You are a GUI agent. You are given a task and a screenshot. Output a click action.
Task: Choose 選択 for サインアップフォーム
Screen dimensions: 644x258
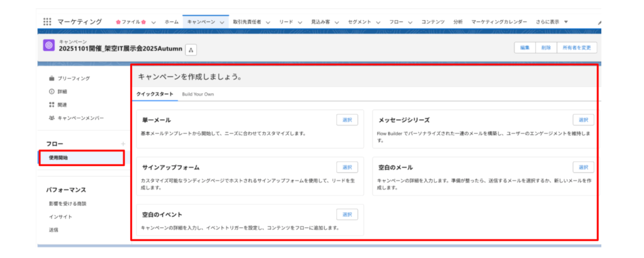(347, 167)
